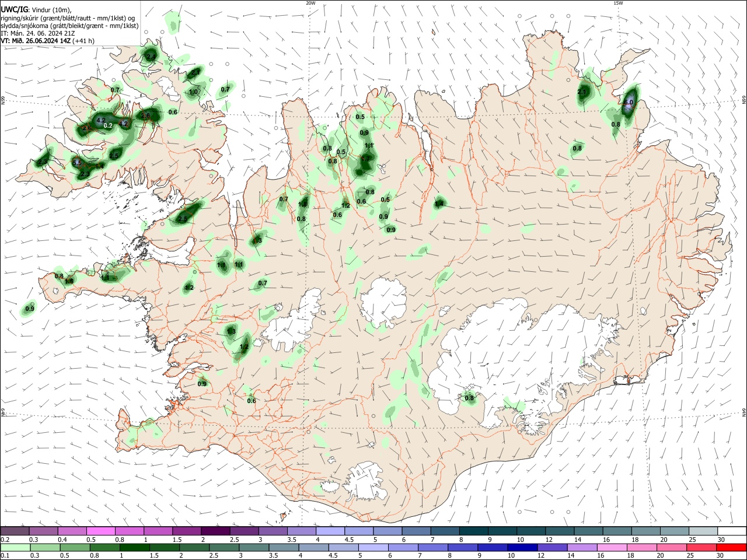Pick the deep blue 10 rain legend swatch
The image size is (747, 560).
tap(522, 548)
